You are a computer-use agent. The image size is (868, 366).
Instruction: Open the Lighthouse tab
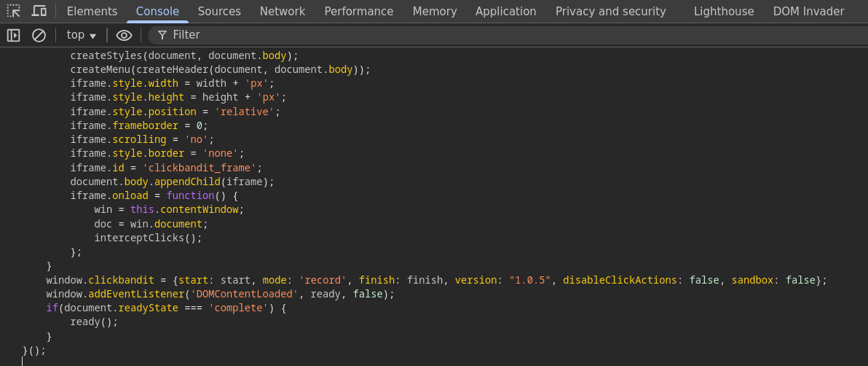(724, 11)
